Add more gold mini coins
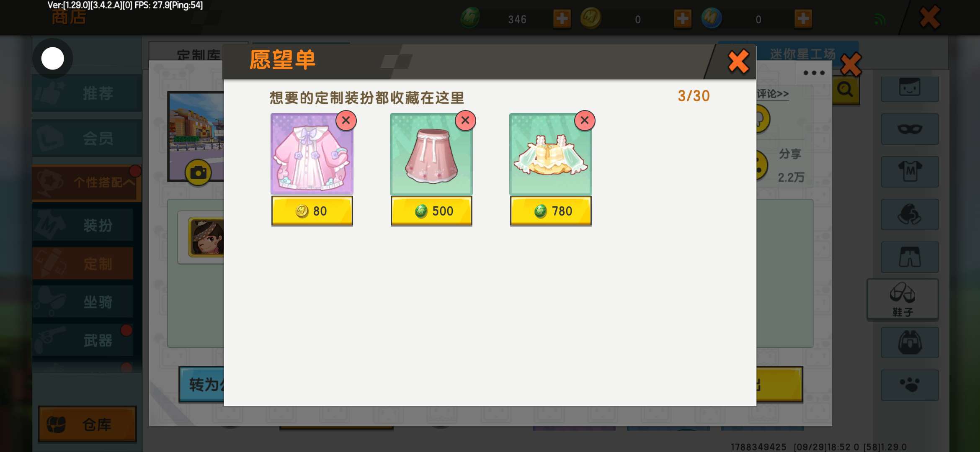 [x=683, y=19]
